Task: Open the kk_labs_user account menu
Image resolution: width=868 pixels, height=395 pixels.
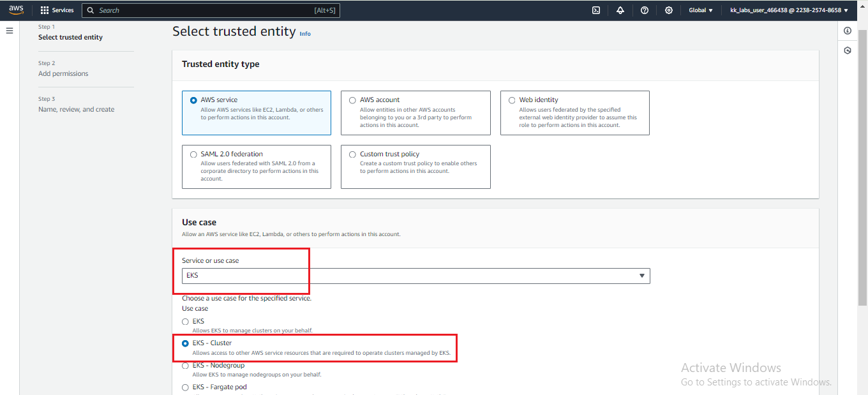Action: point(789,10)
